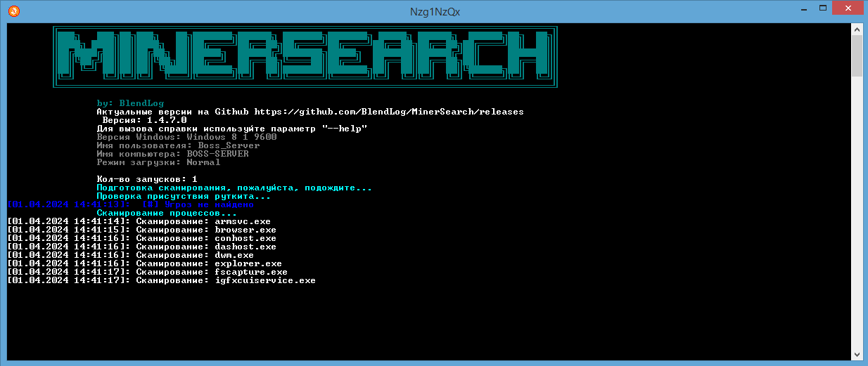Click the explorer.exe scan entry

(144, 263)
